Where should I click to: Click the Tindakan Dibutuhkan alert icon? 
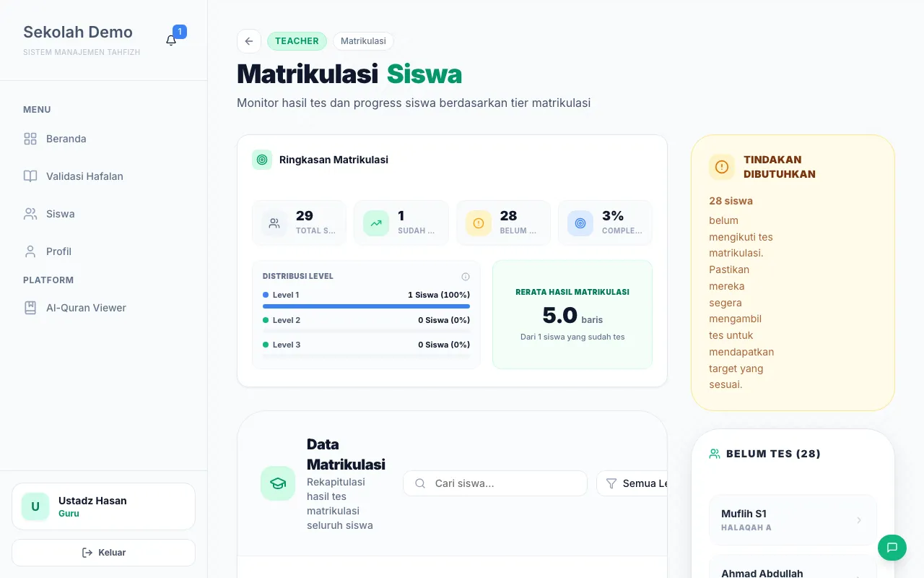tap(722, 167)
